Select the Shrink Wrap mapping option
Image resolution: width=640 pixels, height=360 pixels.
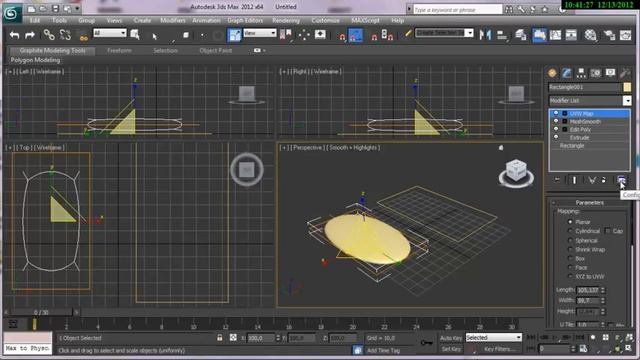click(570, 249)
